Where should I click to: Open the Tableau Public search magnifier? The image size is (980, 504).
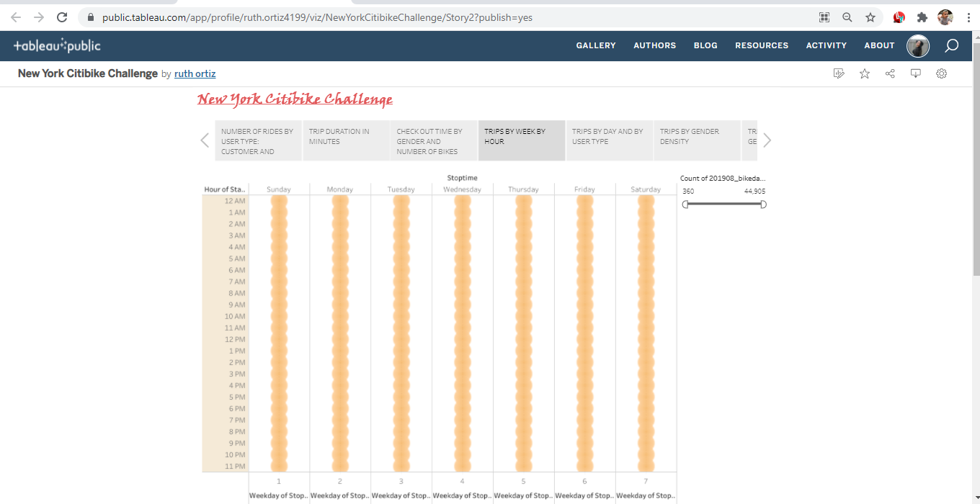(x=951, y=45)
